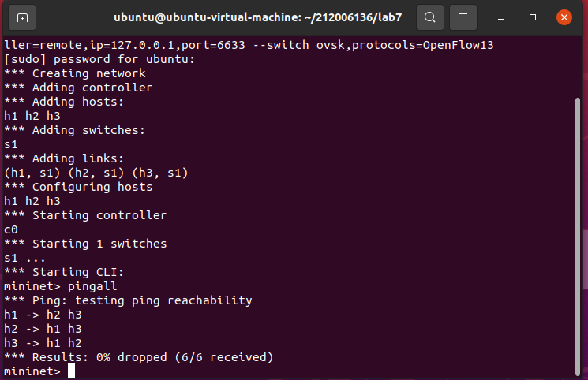Click the pingall command text
The image size is (588, 380).
coord(92,286)
